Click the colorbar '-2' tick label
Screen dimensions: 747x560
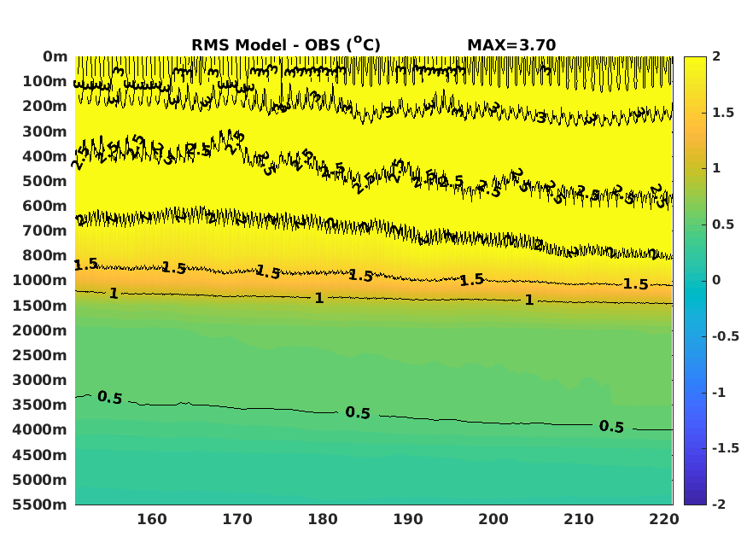click(719, 505)
